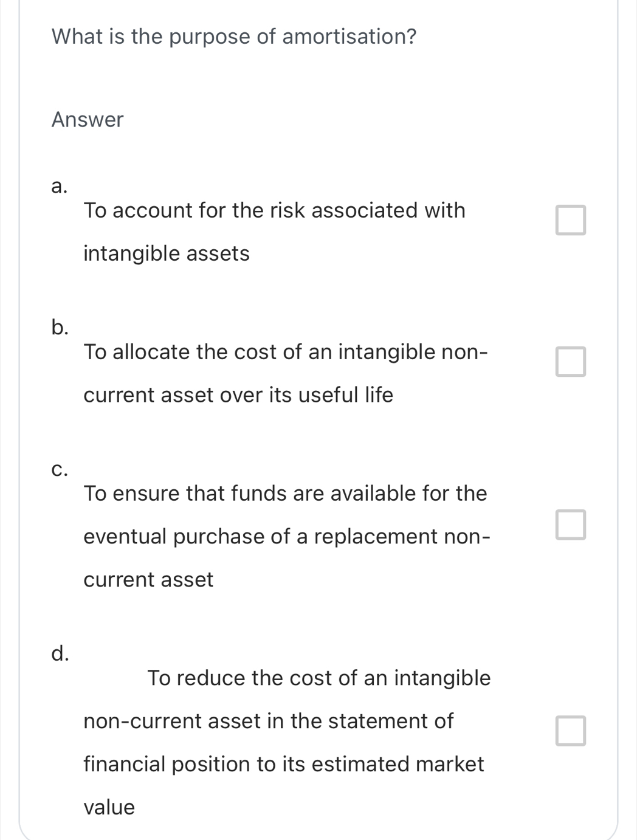Screen dimensions: 637x840
Task: Click the letter label 'c.'
Action: point(59,470)
